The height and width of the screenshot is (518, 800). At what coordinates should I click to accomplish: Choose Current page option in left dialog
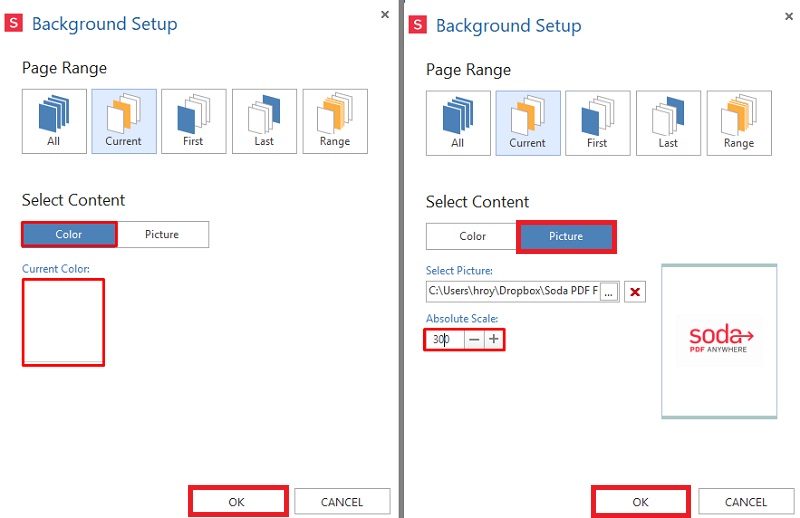124,121
